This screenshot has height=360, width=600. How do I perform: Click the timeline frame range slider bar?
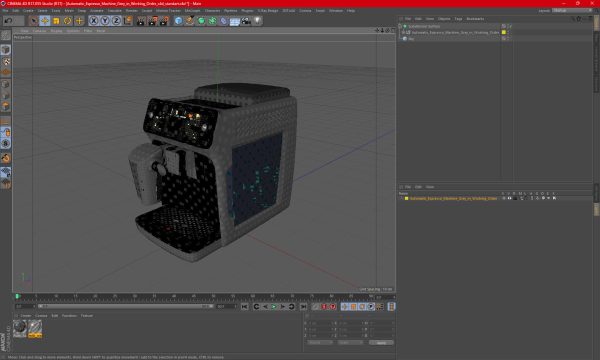click(x=126, y=306)
